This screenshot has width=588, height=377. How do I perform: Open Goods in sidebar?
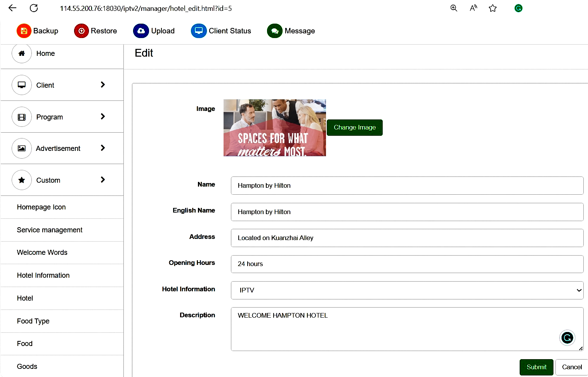(62, 367)
